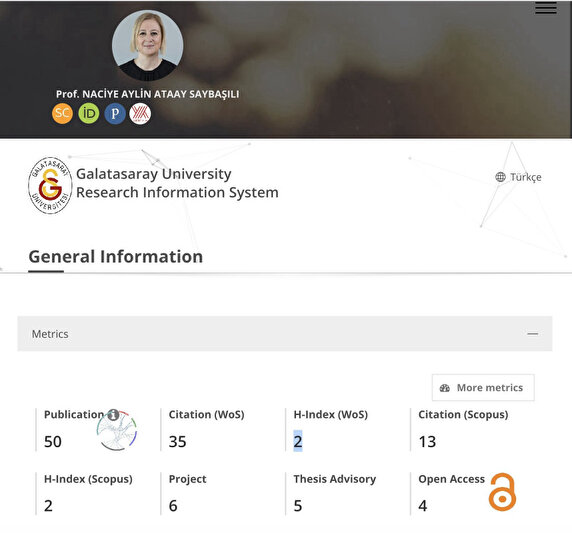Open the green ORCID iD icon
572x533 pixels.
pos(89,113)
